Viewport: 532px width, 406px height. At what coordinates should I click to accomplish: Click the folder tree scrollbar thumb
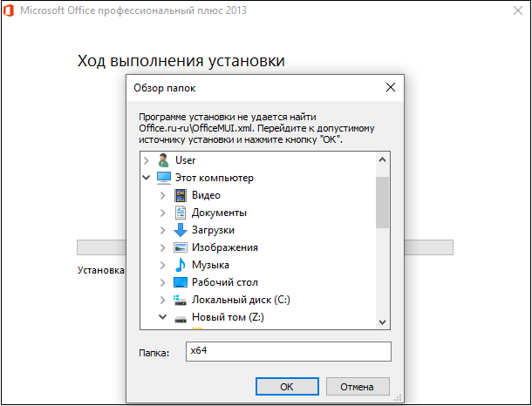click(x=382, y=203)
